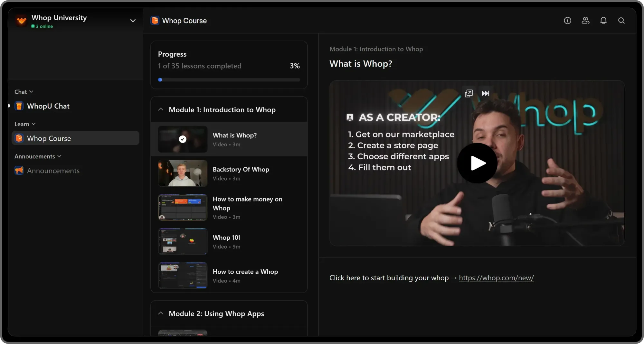Screen dimensions: 644x344
Task: Open video in picture-in-picture pop-out icon
Action: click(x=469, y=93)
